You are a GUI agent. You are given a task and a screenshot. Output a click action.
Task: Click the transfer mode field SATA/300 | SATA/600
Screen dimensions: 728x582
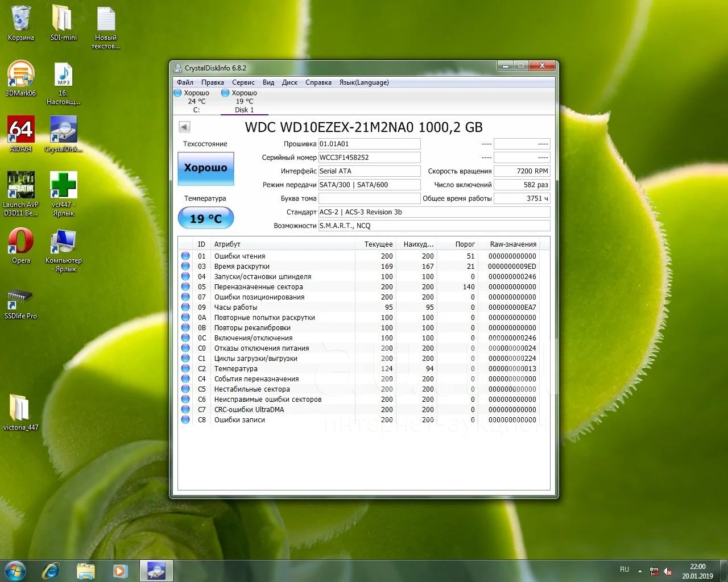[x=369, y=185]
